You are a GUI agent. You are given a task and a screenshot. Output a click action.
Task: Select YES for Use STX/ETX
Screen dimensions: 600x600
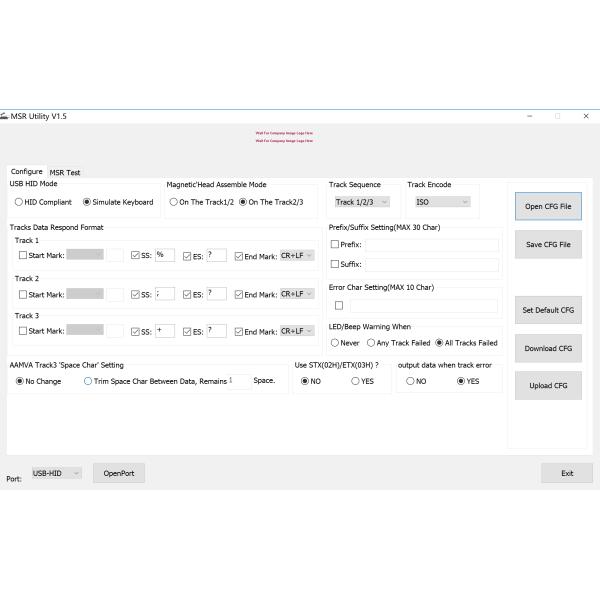355,381
